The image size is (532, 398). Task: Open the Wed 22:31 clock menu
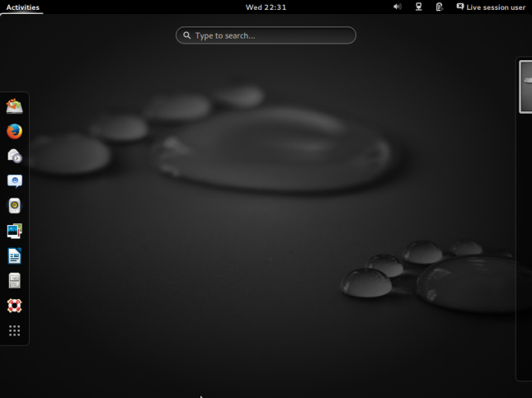266,7
